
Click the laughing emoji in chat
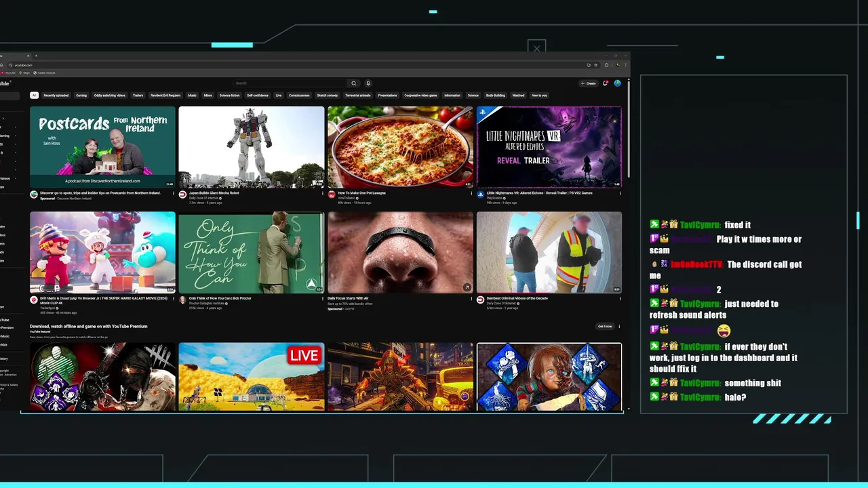pos(724,330)
